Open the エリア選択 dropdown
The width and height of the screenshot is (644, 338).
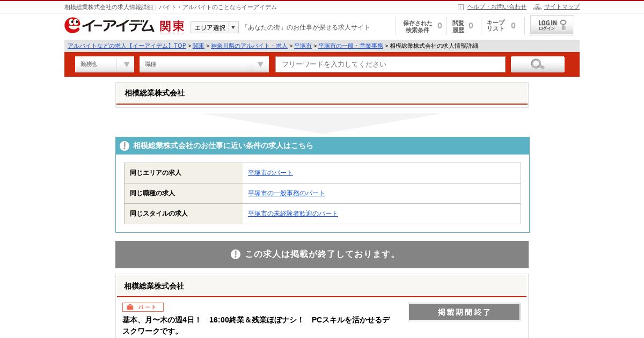pos(214,27)
